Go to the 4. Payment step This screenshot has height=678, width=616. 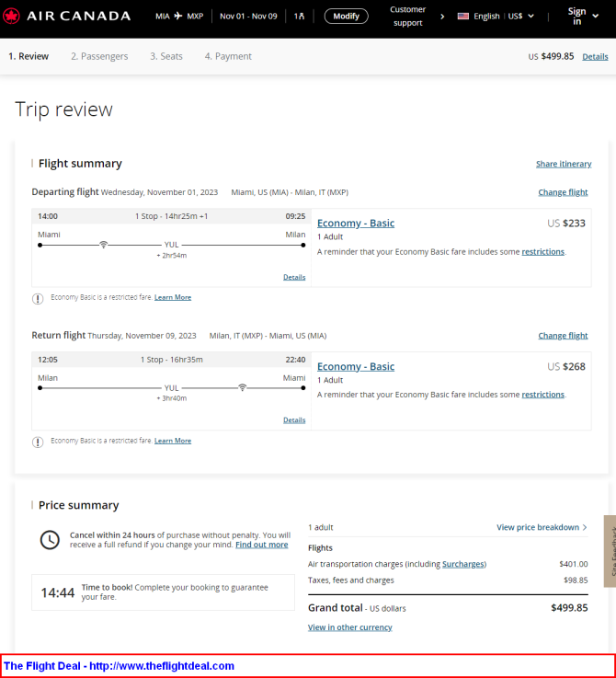tap(228, 56)
